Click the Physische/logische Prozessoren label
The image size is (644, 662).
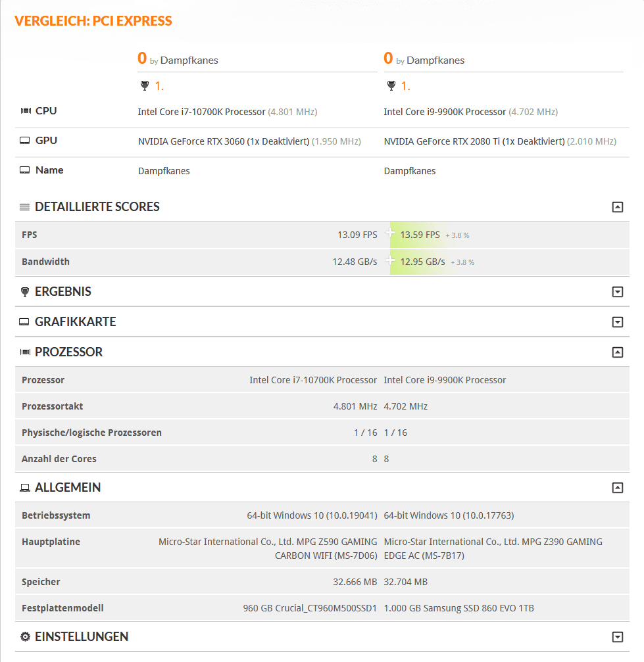[x=91, y=433]
